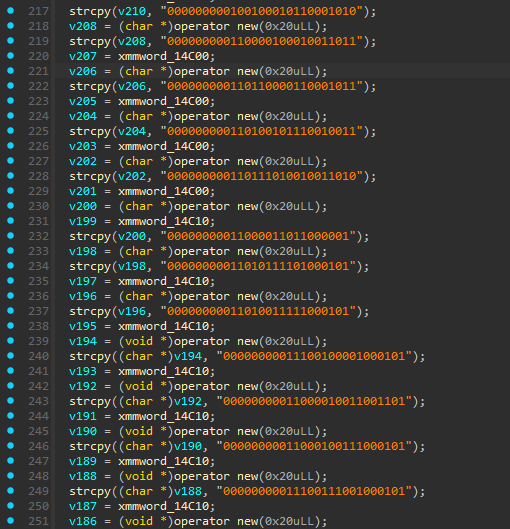Click blue dot marker for line 246
The height and width of the screenshot is (529, 510).
(10, 445)
